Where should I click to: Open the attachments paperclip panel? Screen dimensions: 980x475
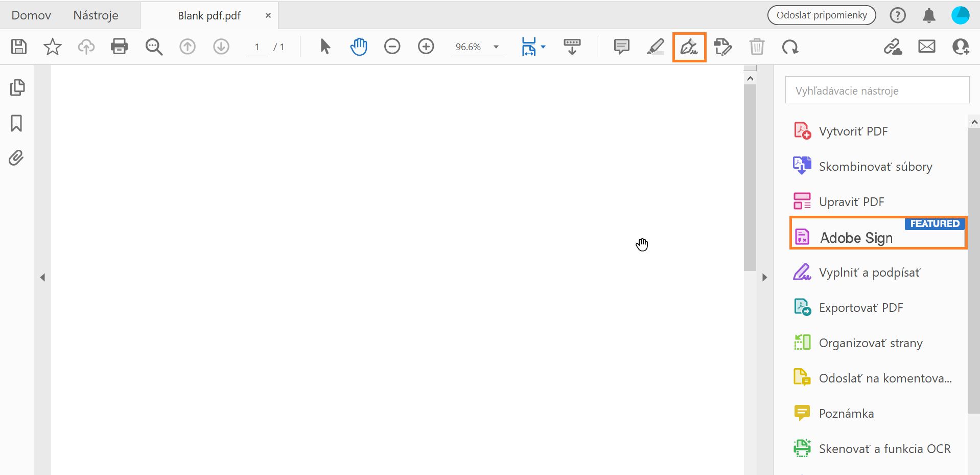(x=16, y=158)
